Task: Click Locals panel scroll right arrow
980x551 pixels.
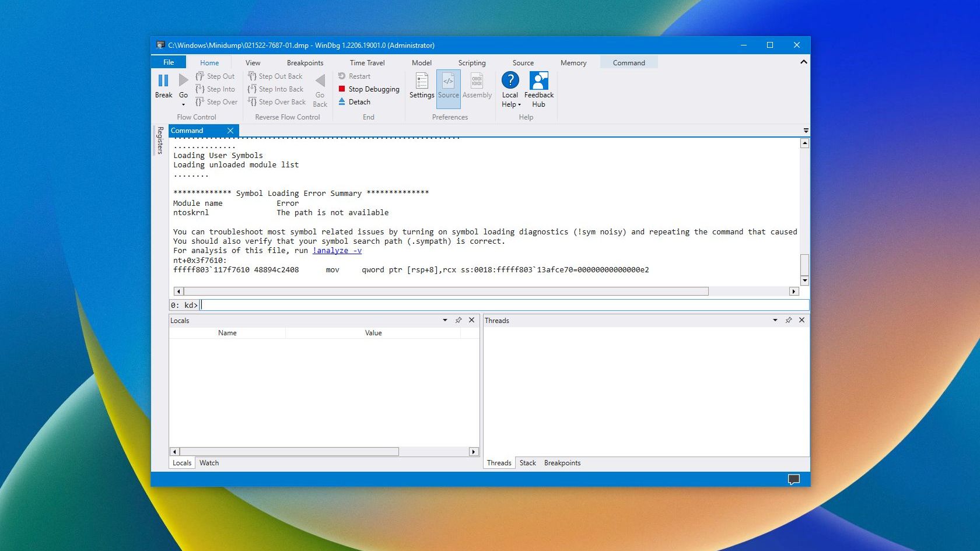Action: point(474,451)
